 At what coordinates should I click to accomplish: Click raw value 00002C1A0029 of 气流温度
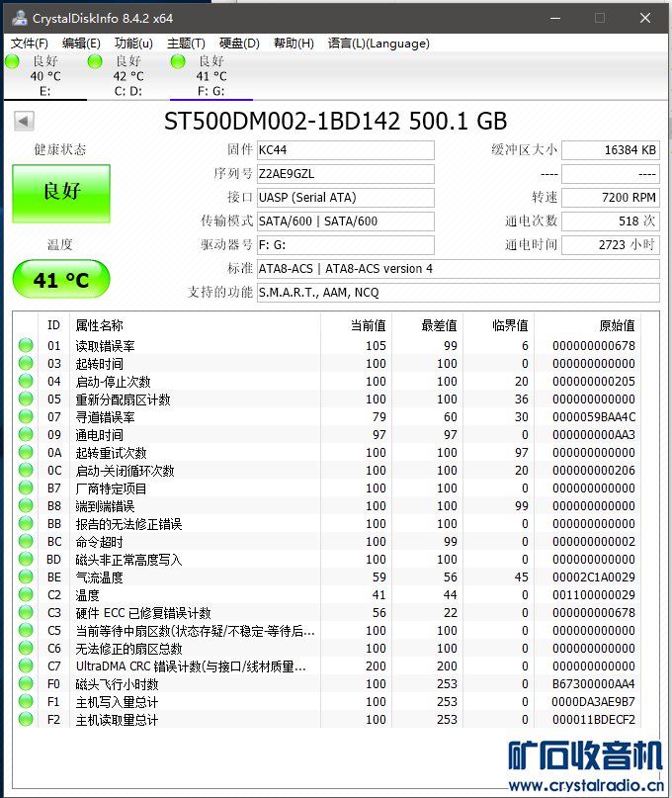pyautogui.click(x=594, y=577)
